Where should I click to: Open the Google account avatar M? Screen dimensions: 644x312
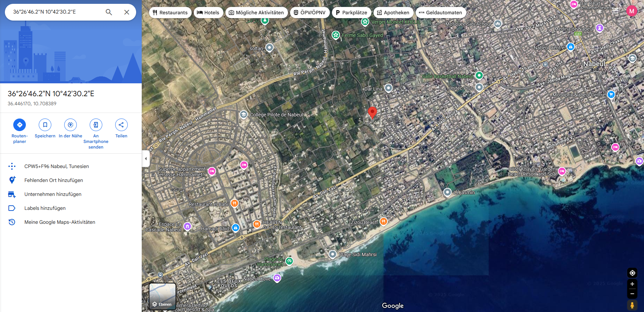[632, 11]
